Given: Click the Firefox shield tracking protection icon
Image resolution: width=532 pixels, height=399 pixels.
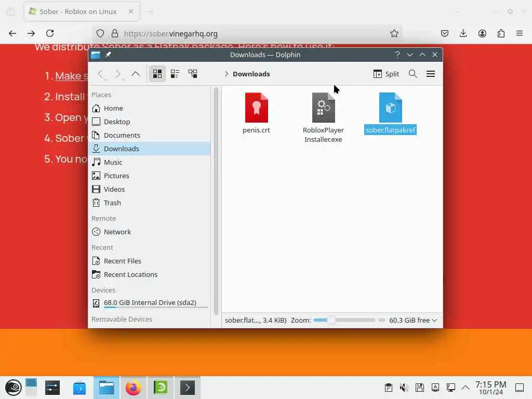Looking at the screenshot, I should [x=100, y=33].
